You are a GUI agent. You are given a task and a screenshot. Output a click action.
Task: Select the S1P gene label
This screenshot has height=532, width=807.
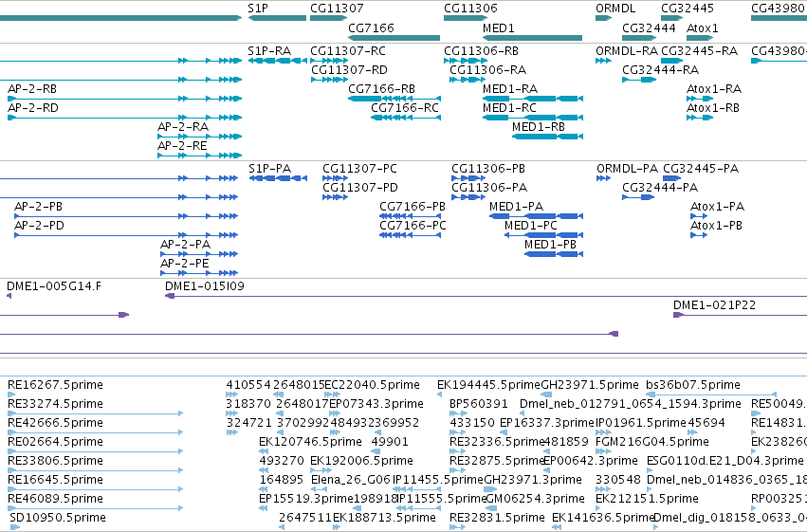click(258, 9)
